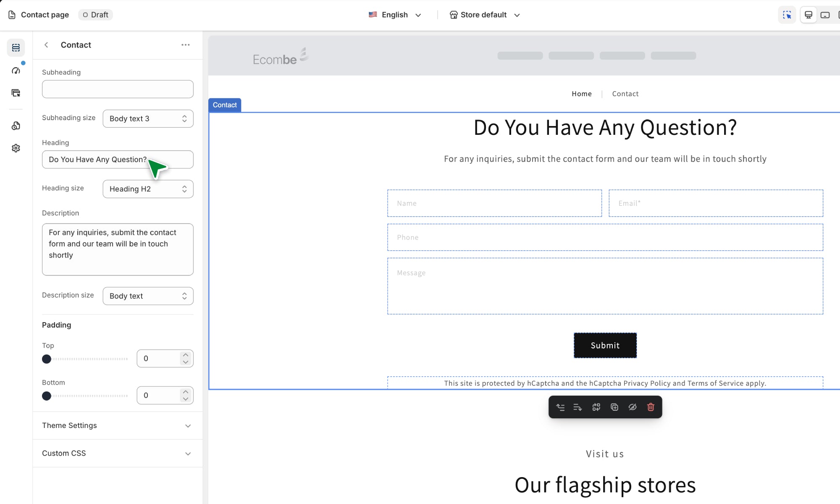The width and height of the screenshot is (840, 504).
Task: Open the Store default menu
Action: [485, 15]
